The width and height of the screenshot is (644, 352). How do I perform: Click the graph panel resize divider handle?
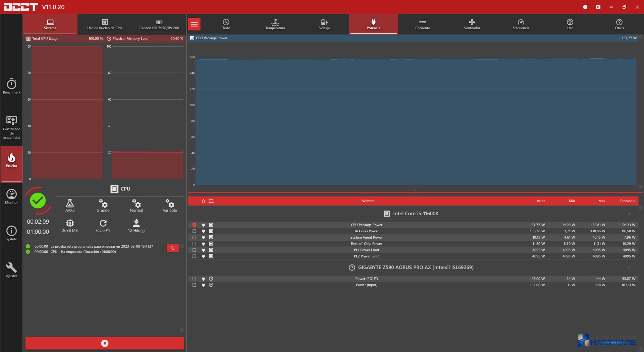click(x=415, y=192)
